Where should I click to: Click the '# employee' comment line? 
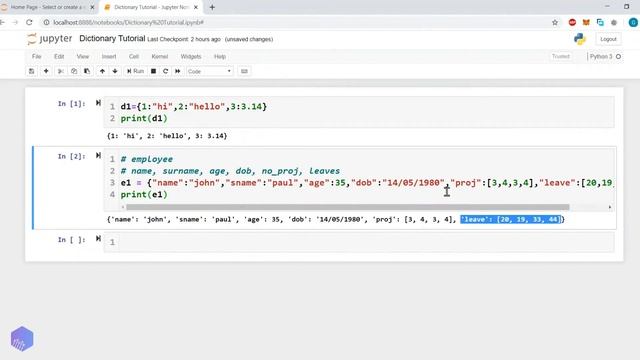pos(147,159)
